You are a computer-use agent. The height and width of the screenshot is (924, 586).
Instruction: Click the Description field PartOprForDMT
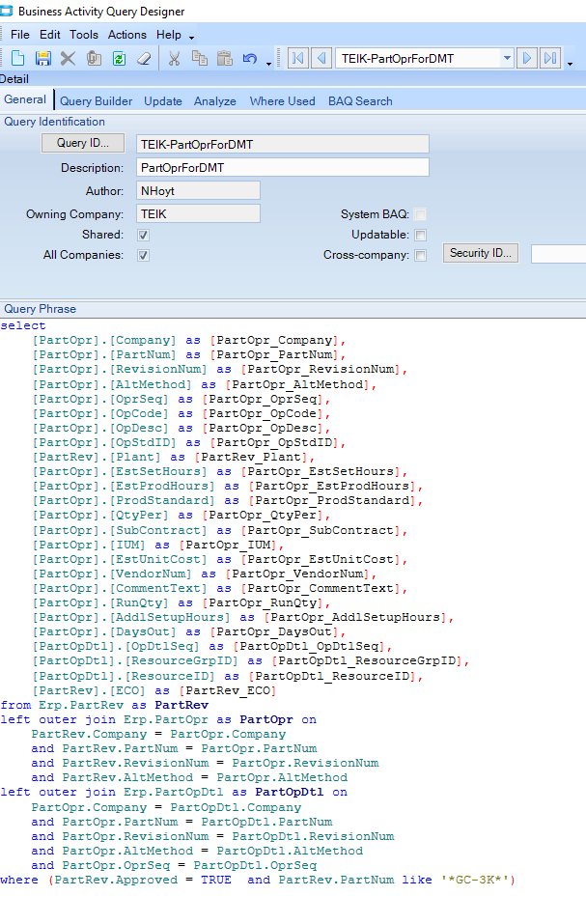tap(283, 167)
